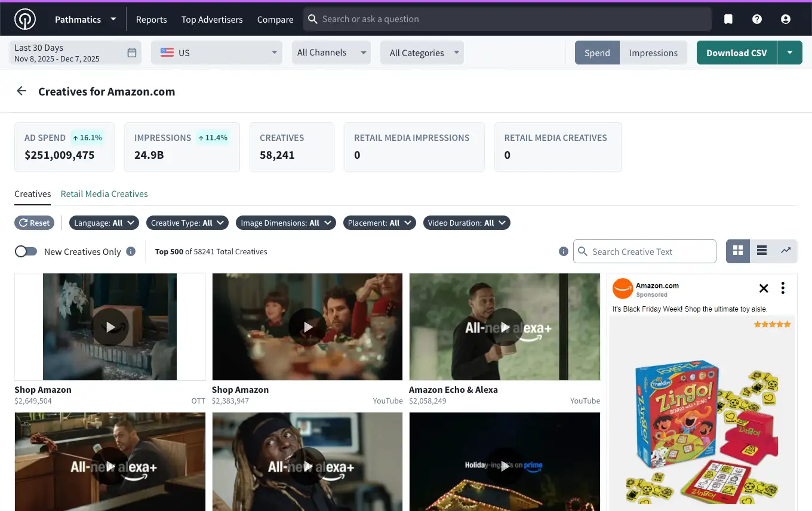
Task: Open the bookmark icon in top bar
Action: [728, 19]
